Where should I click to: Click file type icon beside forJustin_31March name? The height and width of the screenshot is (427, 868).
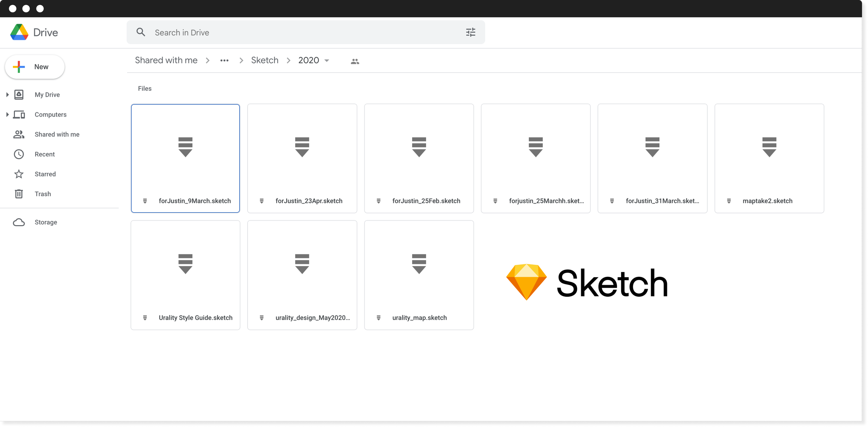click(612, 201)
